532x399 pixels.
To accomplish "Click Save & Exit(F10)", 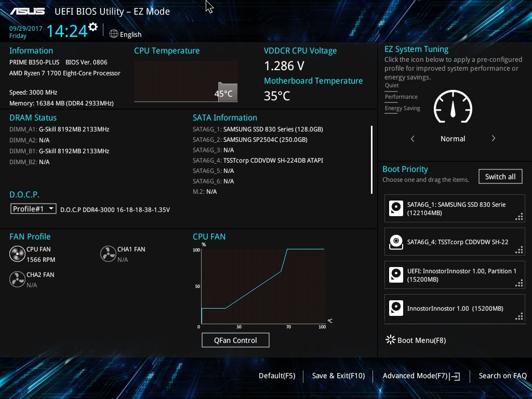I will pos(338,376).
